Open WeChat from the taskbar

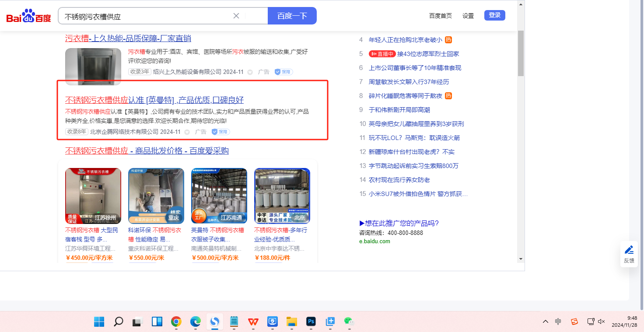[x=349, y=322]
